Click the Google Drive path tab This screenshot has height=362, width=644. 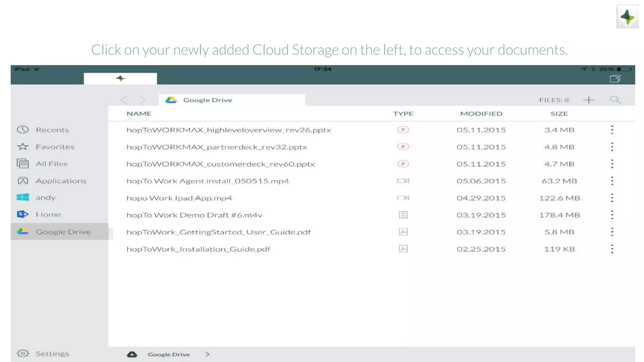(x=232, y=100)
